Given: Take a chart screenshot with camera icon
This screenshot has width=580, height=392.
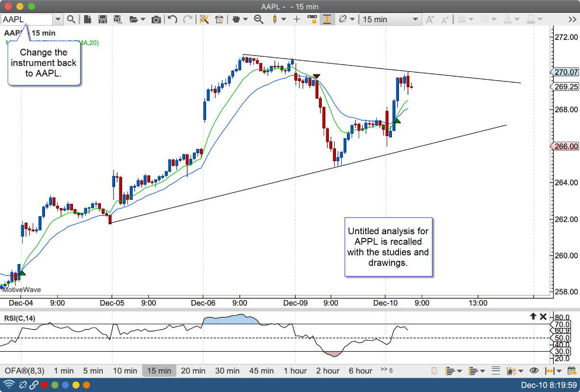Looking at the screenshot, I should (156, 19).
